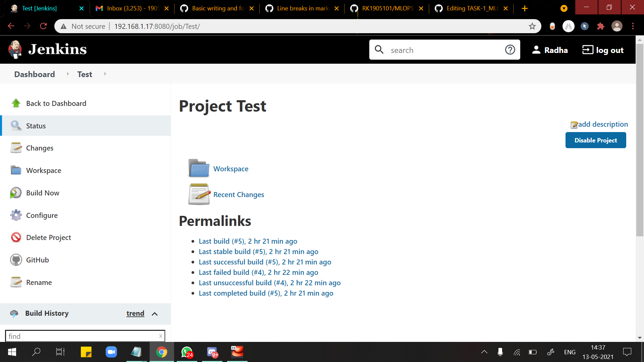
Task: Click the search help question mark icon
Action: tap(510, 50)
